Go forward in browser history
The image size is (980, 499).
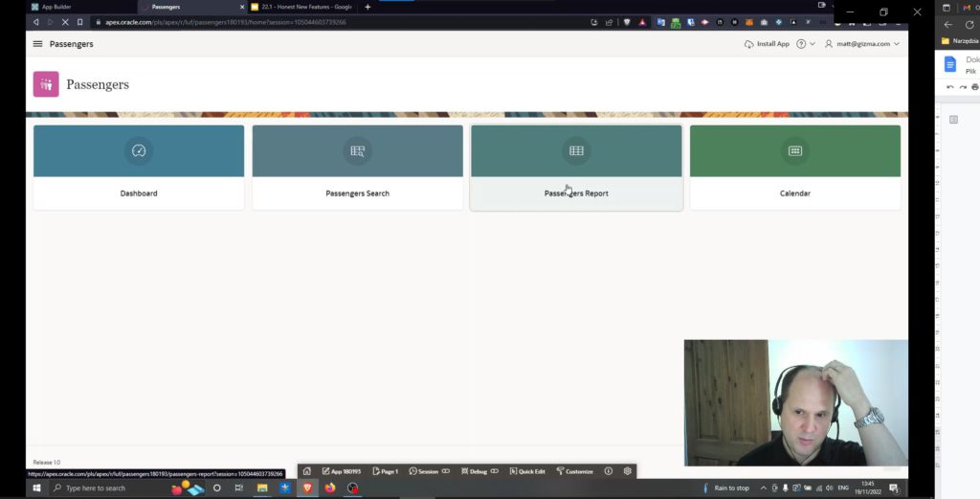click(x=51, y=22)
